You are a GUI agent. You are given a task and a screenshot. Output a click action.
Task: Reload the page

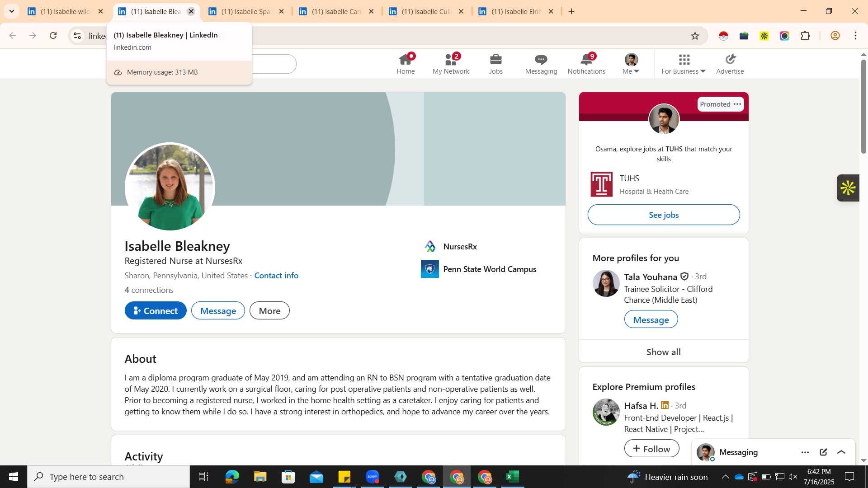53,36
